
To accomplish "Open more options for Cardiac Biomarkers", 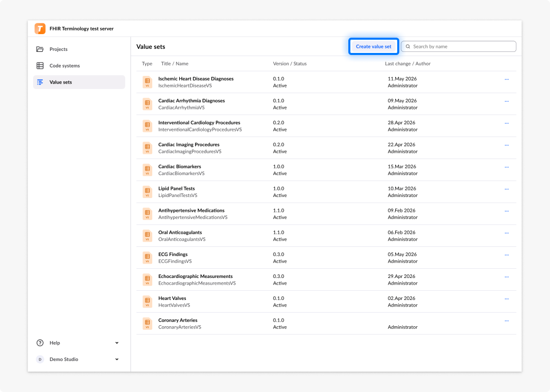I will click(x=507, y=167).
